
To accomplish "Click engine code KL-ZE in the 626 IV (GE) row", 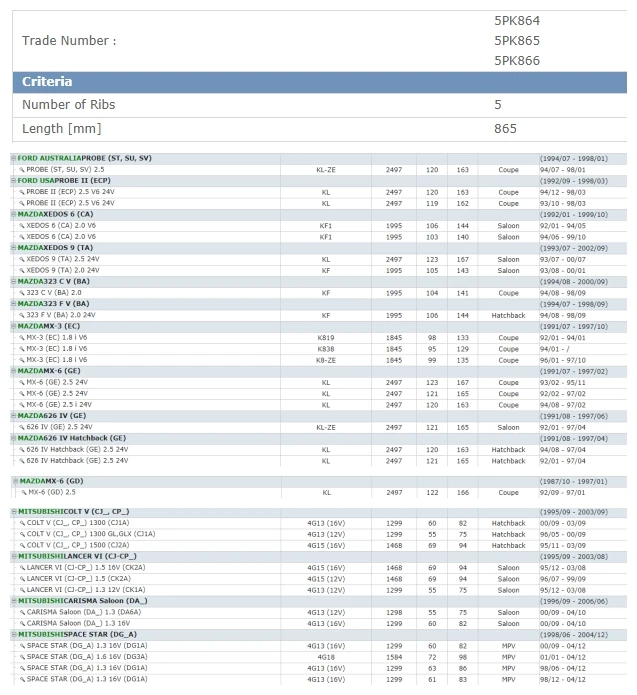I will [326, 428].
